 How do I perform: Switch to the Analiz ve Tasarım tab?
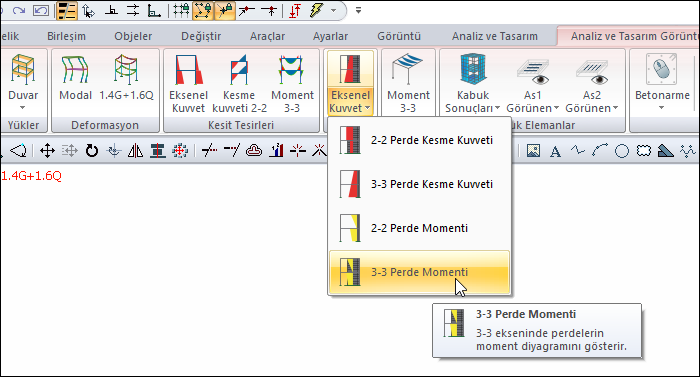[x=495, y=36]
